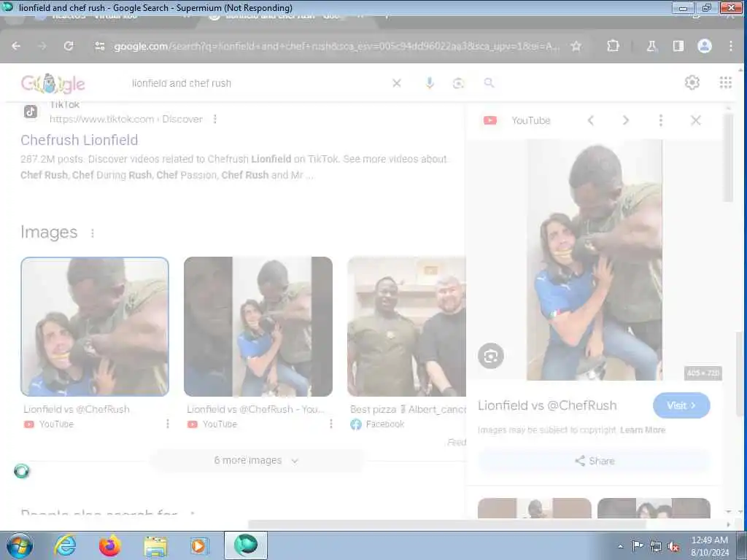Search by image with the Lens icon
Viewport: 747px width, 560px height.
click(458, 83)
